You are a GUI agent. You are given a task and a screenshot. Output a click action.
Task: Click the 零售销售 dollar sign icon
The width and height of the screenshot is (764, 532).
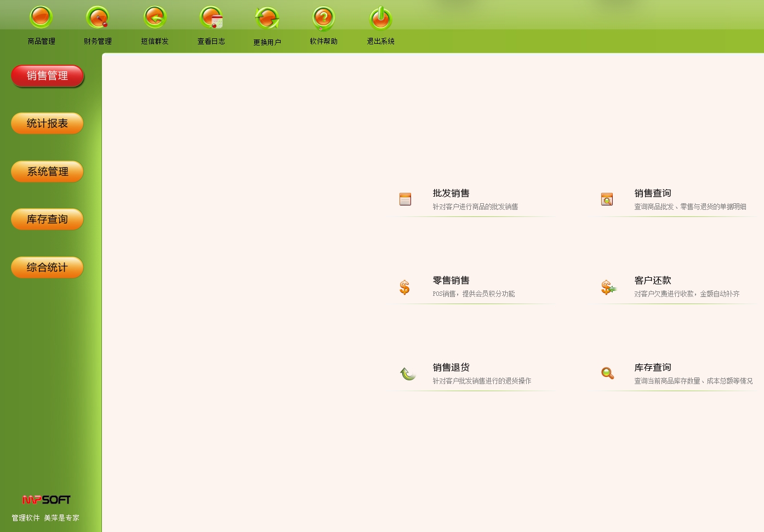pyautogui.click(x=404, y=287)
